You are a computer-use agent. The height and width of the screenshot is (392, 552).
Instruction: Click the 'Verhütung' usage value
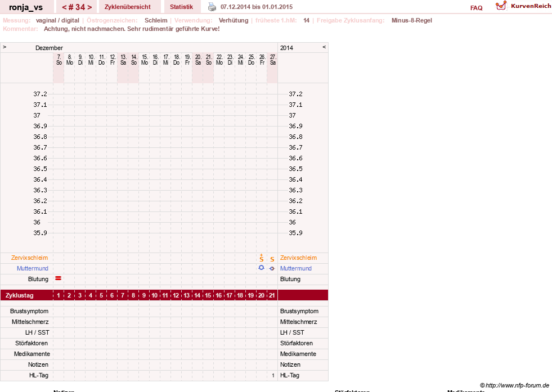pos(234,20)
